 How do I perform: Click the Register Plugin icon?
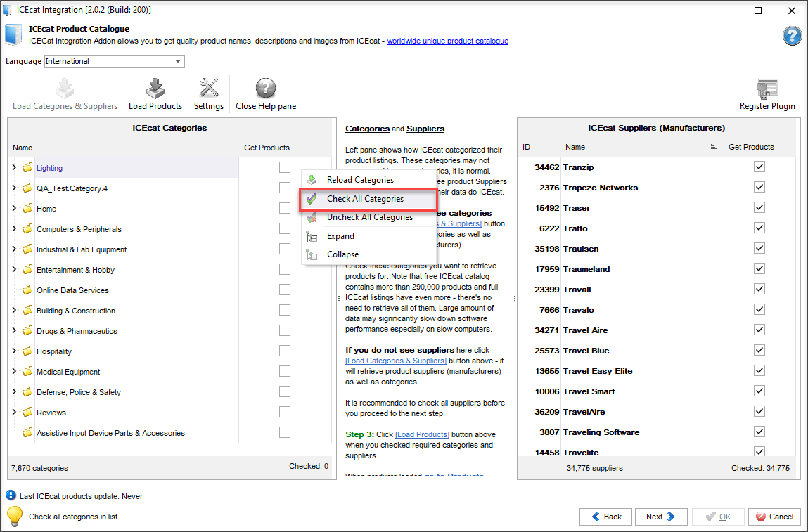(767, 89)
